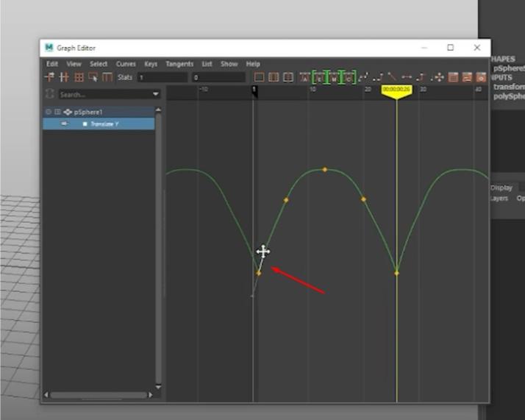Open the search filter dropdown arrow
Image resolution: width=525 pixels, height=420 pixels.
155,94
